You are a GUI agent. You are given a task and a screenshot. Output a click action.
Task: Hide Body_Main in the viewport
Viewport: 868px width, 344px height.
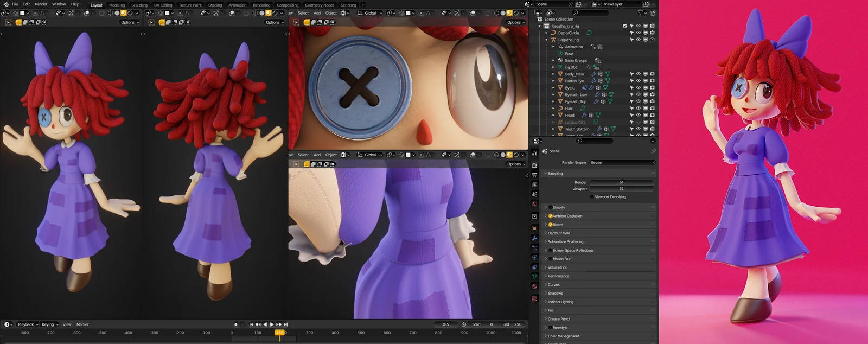click(638, 74)
